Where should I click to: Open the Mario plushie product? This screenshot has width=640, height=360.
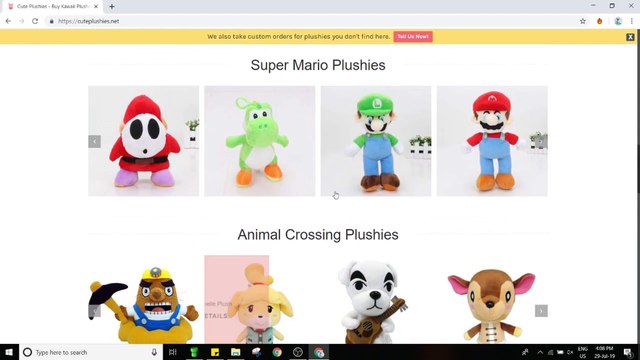pos(492,141)
